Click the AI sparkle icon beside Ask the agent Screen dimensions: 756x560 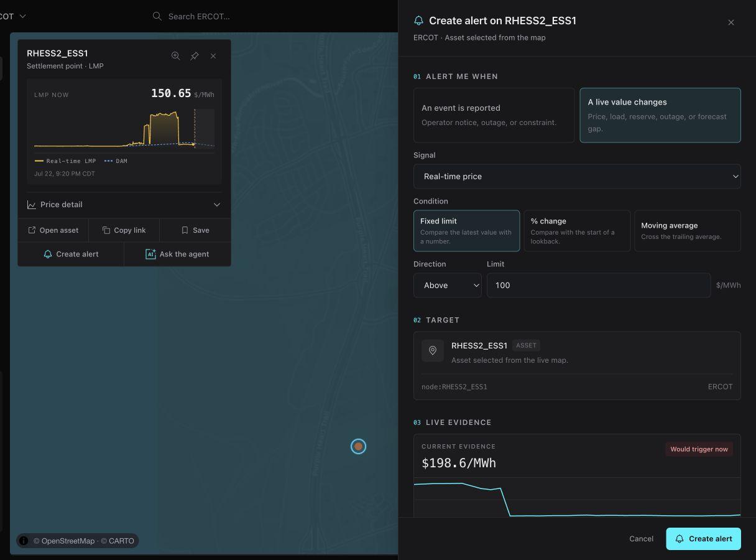pos(150,254)
